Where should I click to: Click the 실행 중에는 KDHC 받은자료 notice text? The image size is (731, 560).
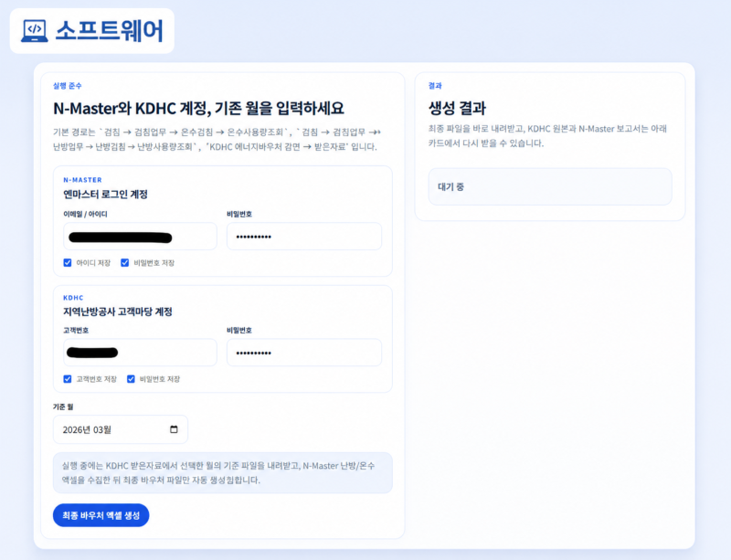218,472
